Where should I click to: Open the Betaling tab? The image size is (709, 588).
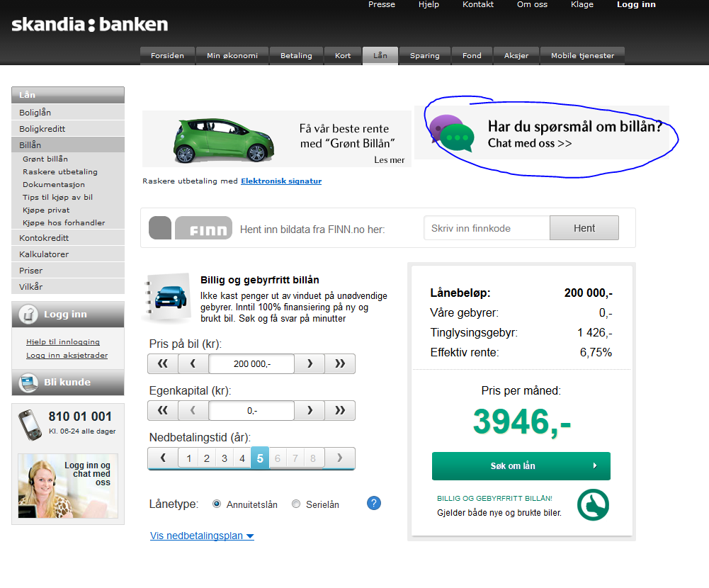pyautogui.click(x=296, y=56)
